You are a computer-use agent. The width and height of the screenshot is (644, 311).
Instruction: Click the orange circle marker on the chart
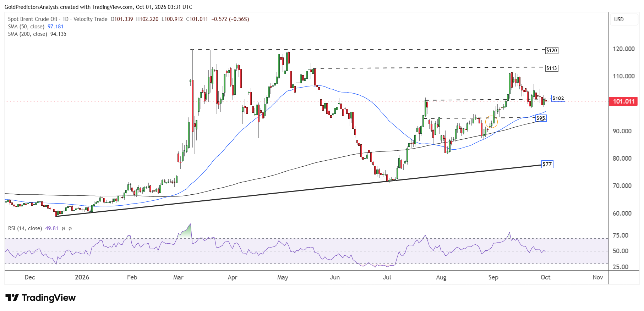pyautogui.click(x=491, y=122)
